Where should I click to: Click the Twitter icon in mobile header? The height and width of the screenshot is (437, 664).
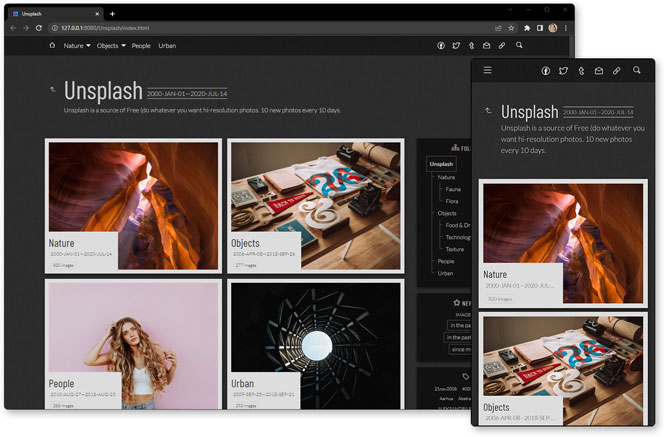click(563, 71)
